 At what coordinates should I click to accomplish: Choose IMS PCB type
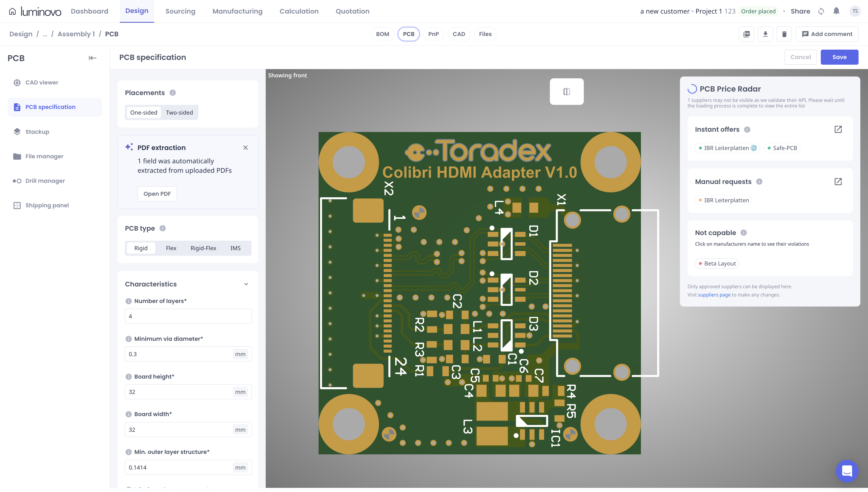(235, 248)
